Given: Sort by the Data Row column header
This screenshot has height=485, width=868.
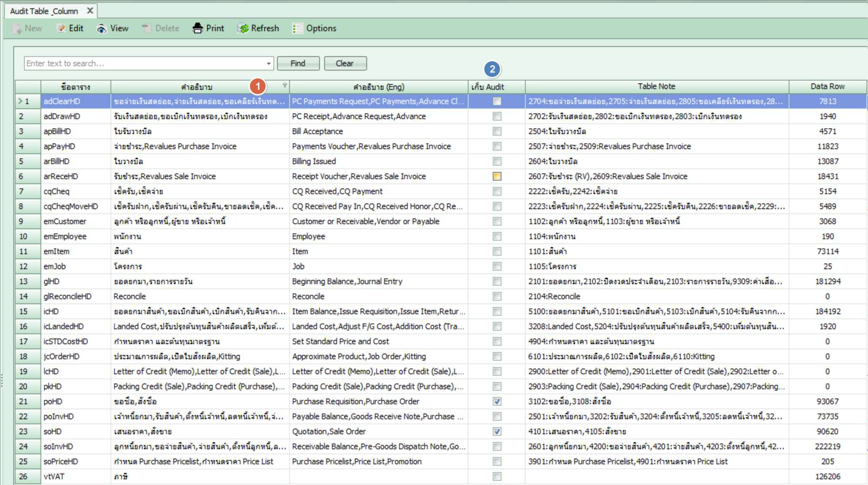Looking at the screenshot, I should pos(827,87).
